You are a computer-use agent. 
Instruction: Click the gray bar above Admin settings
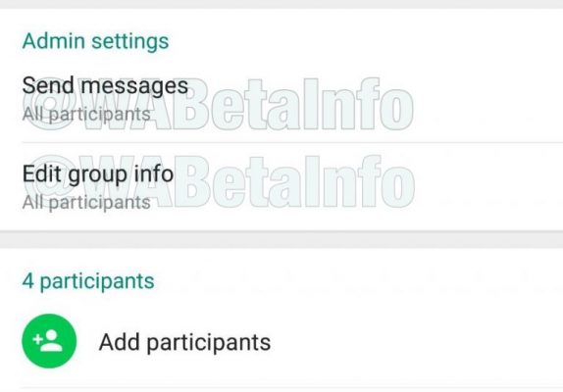(281, 4)
